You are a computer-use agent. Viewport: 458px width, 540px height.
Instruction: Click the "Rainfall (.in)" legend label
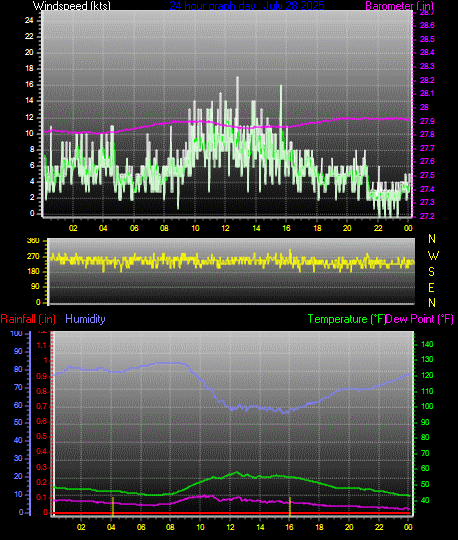pos(28,319)
